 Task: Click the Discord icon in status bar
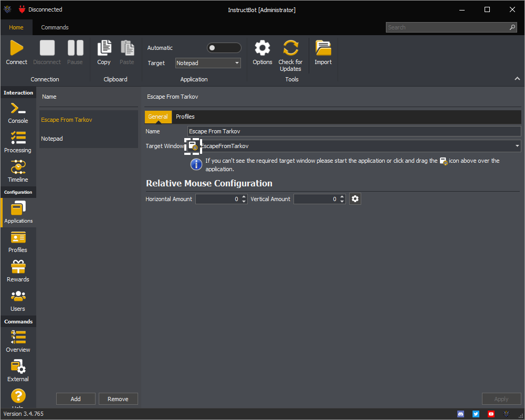(x=461, y=414)
